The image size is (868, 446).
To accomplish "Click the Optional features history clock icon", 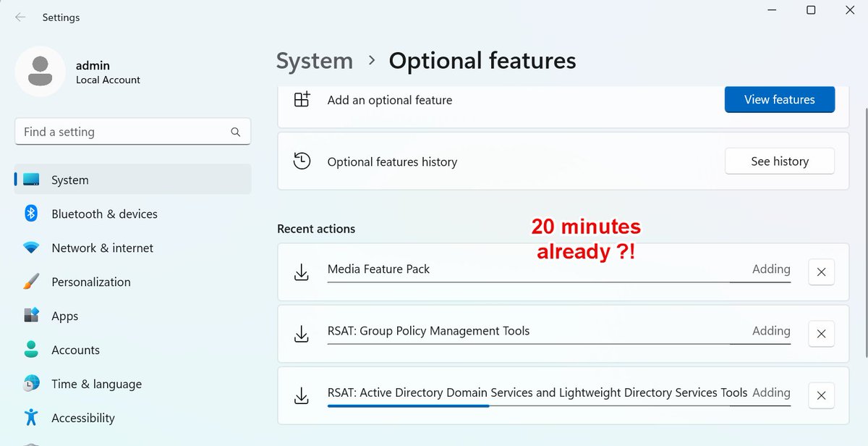I will pos(302,161).
